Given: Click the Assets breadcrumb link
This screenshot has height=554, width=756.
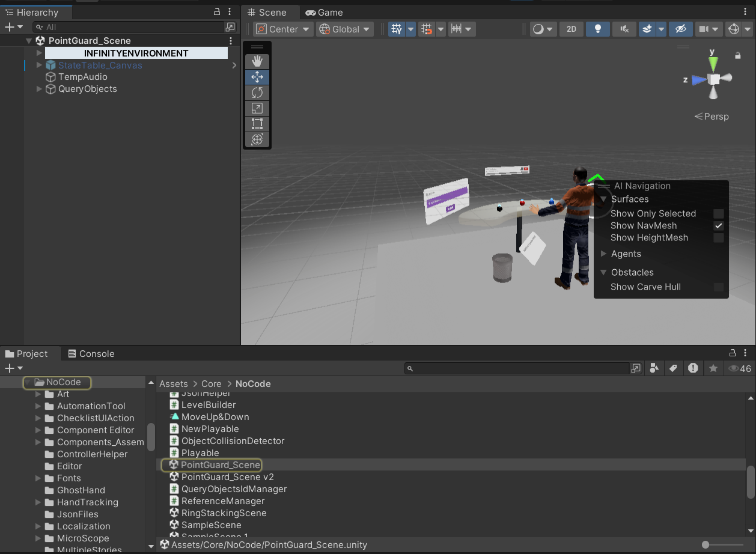Looking at the screenshot, I should click(x=173, y=383).
